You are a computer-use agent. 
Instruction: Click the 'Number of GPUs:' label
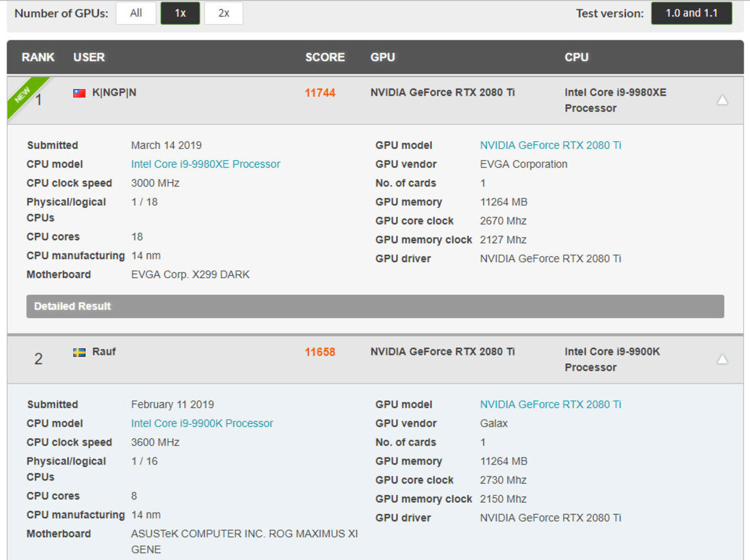point(62,13)
